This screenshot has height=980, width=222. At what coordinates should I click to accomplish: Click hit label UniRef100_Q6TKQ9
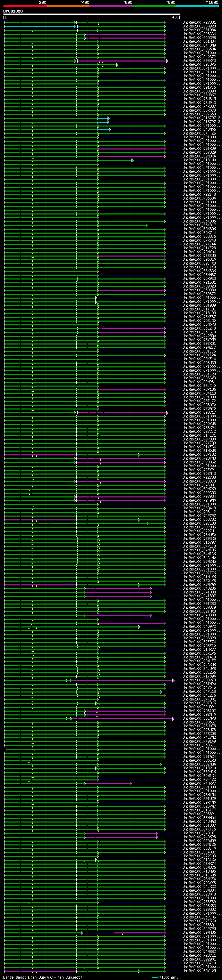click(x=199, y=149)
